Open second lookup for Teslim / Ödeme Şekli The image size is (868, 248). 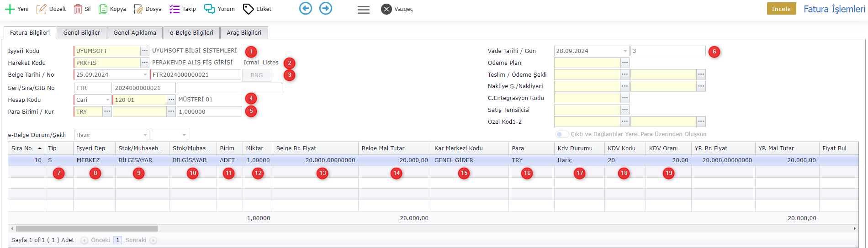tap(701, 74)
